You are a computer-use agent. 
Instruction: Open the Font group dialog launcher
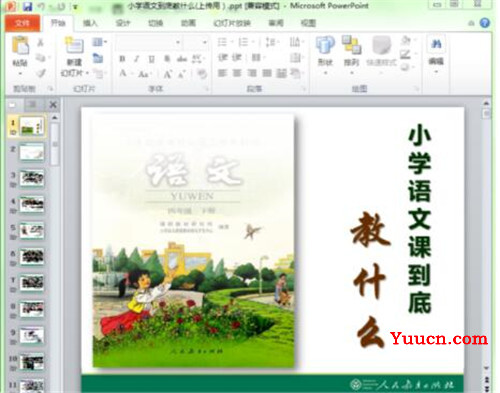tap(207, 88)
